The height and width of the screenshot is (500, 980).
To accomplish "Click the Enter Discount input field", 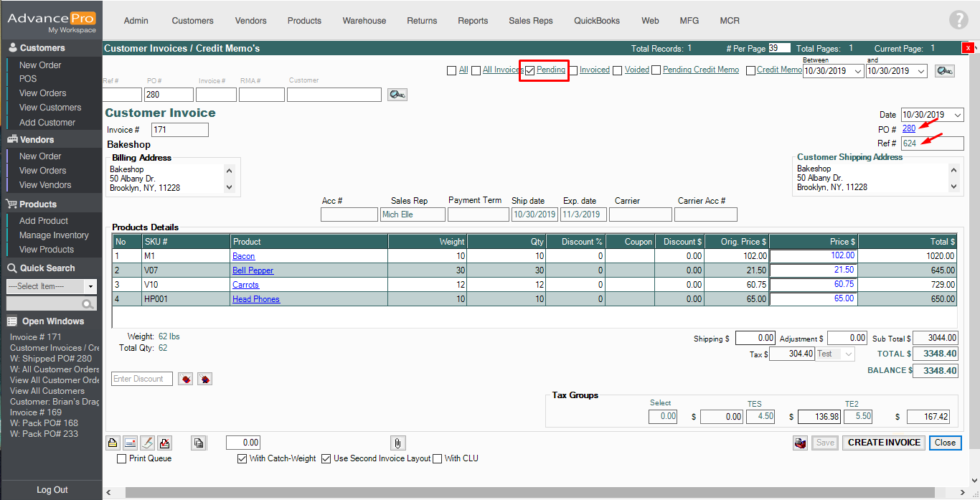I will 141,379.
